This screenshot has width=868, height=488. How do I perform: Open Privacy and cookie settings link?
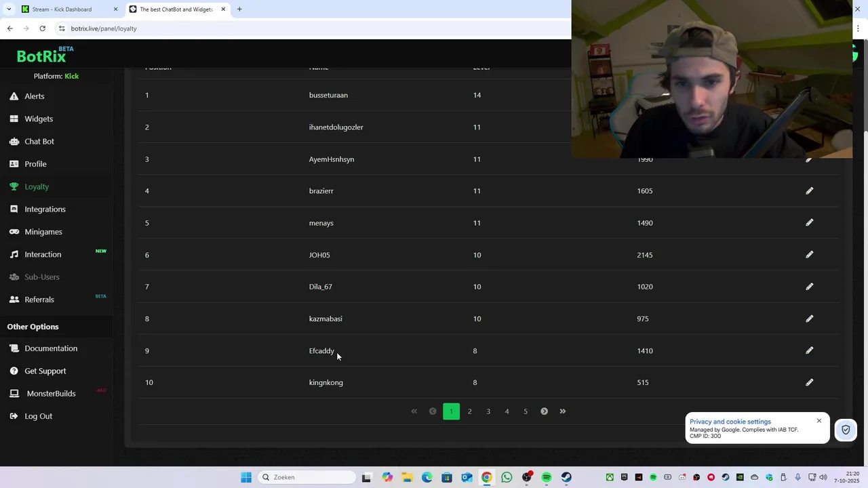730,422
